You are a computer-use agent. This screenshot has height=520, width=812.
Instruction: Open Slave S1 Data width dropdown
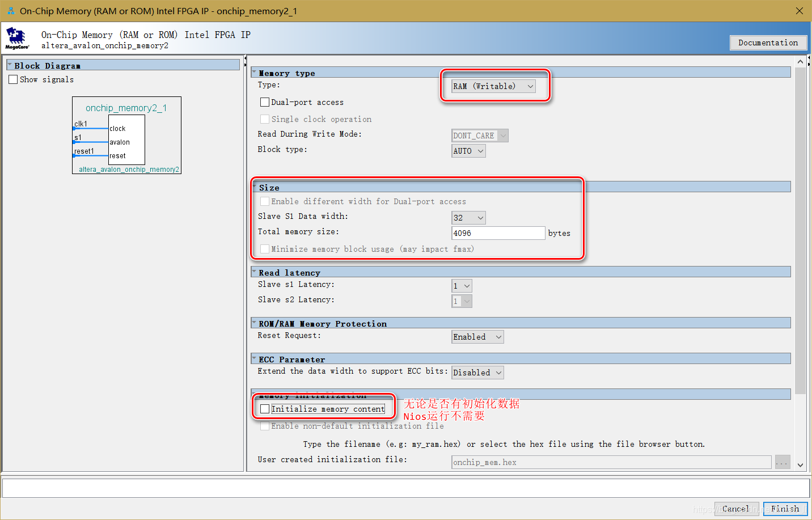pyautogui.click(x=468, y=218)
